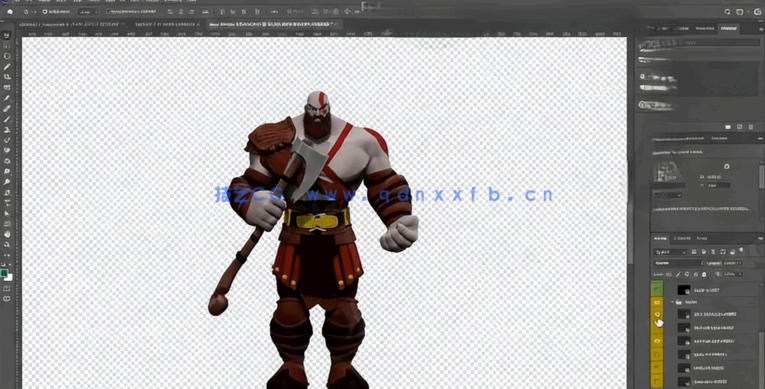Click the black thumbnail of top layer
This screenshot has height=389, width=765.
point(684,289)
